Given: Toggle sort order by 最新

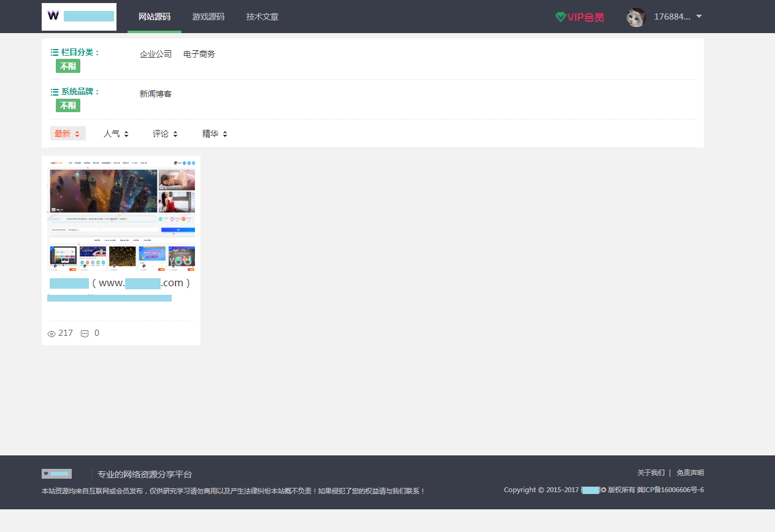Looking at the screenshot, I should pos(67,134).
